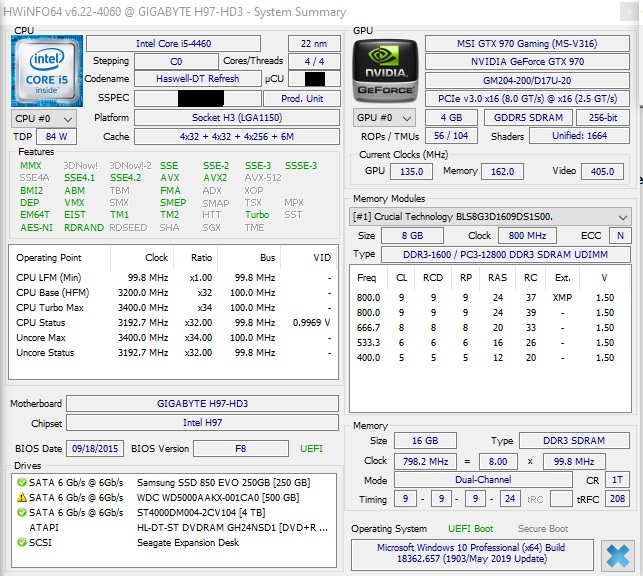Click the module clock 800 MHz field

click(527, 236)
